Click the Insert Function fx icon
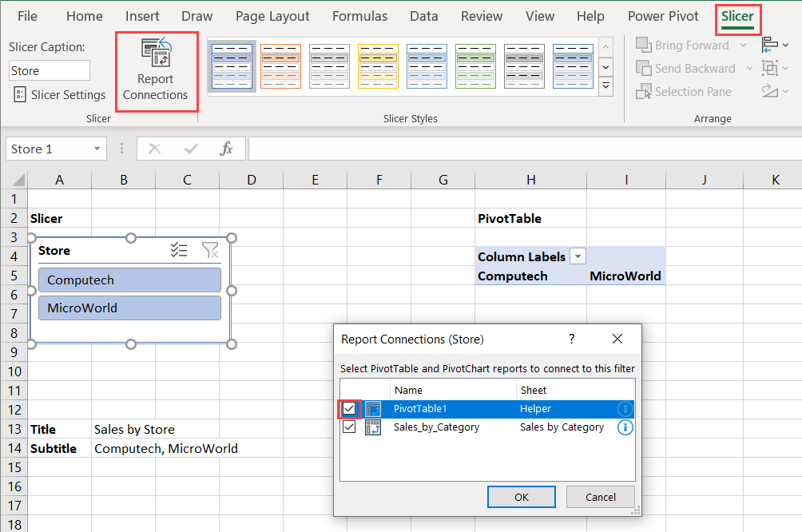The height and width of the screenshot is (532, 802). tap(226, 149)
